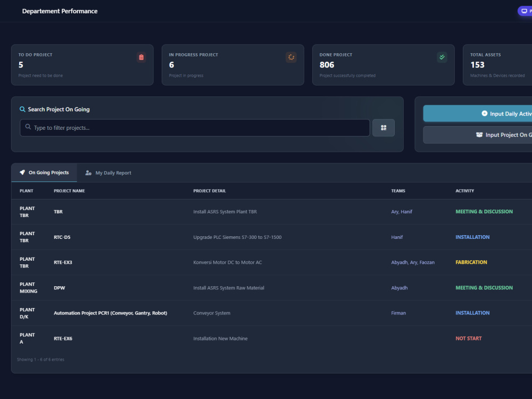Click the 'Conveyor System' project detail

212,313
